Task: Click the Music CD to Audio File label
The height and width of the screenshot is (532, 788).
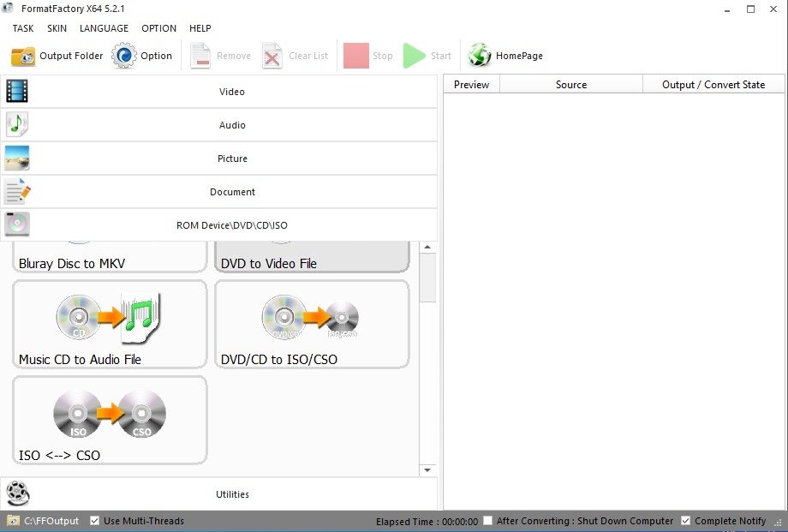Action: [x=80, y=360]
